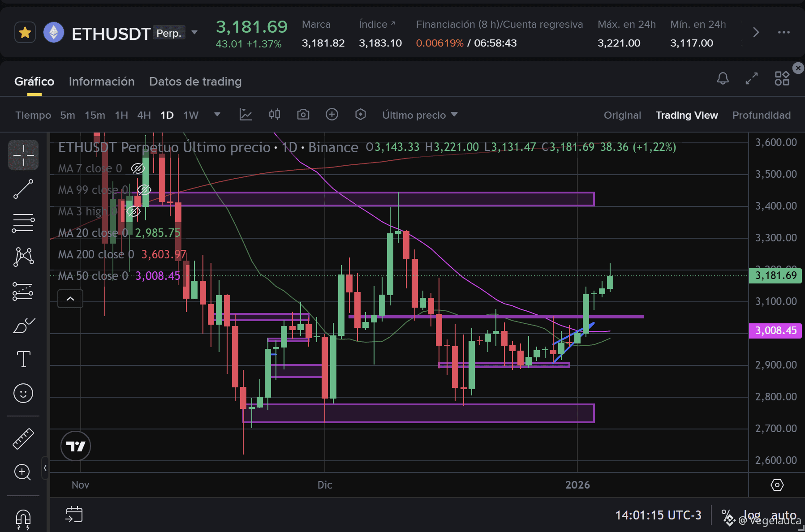The width and height of the screenshot is (805, 532).
Task: Open the ETHUSDT Perp pair dropdown
Action: coord(194,33)
